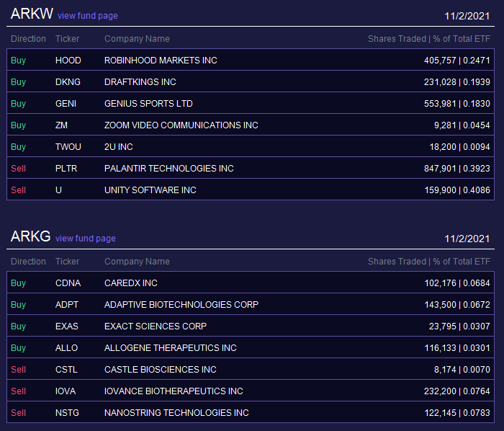The image size is (504, 431).
Task: Click ZOOM VIDEO COMMUNICATIONS INC name
Action: click(x=181, y=125)
